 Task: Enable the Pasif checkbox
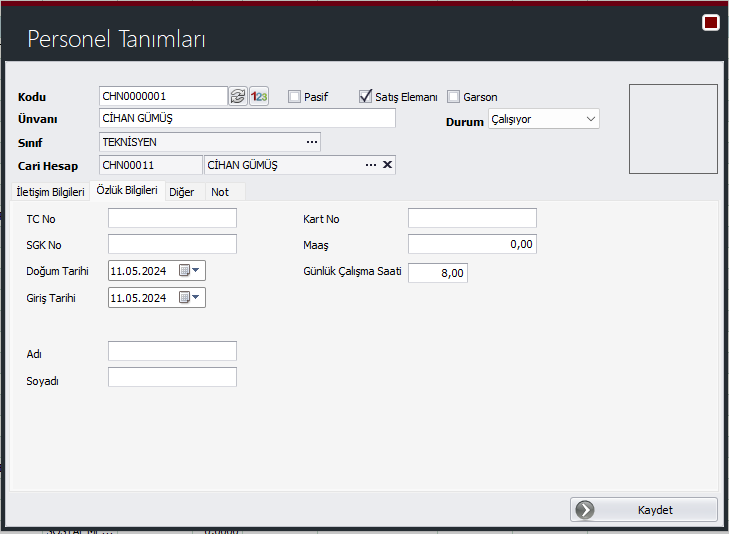[x=294, y=97]
